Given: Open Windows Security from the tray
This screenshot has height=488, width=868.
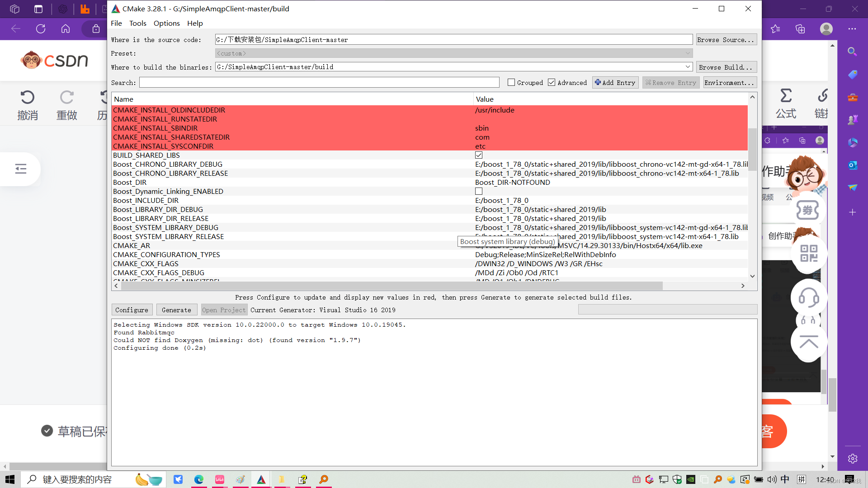Looking at the screenshot, I should 677,480.
